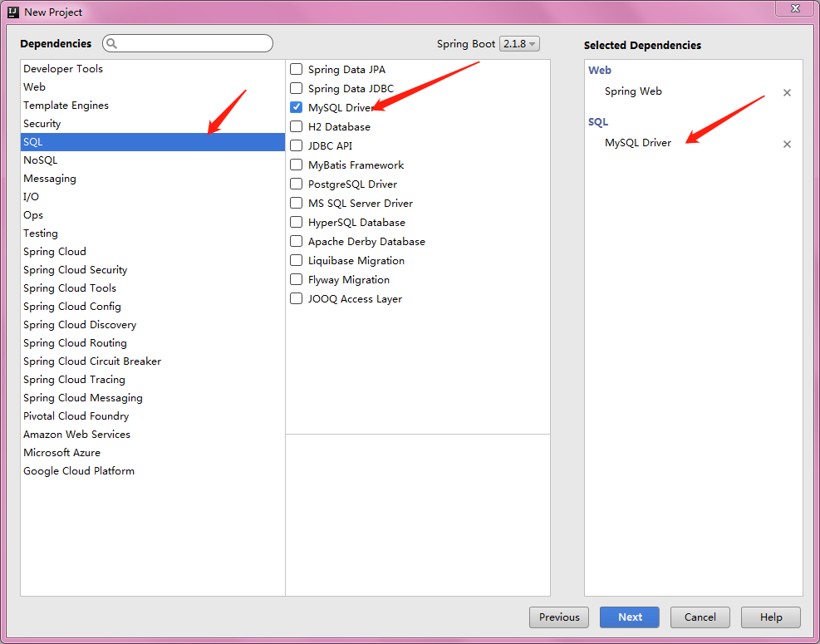Select Pivotal Cloud Foundry category
The width and height of the screenshot is (820, 644).
pyautogui.click(x=153, y=416)
